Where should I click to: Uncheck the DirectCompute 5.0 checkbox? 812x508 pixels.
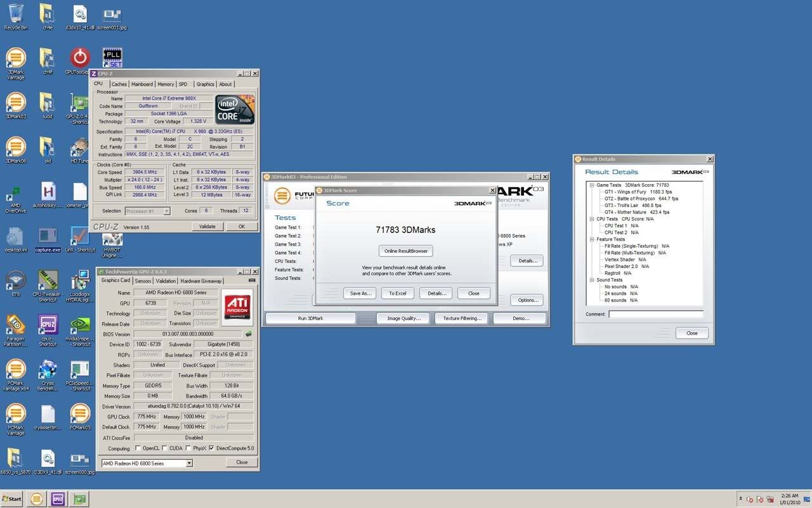coord(211,448)
